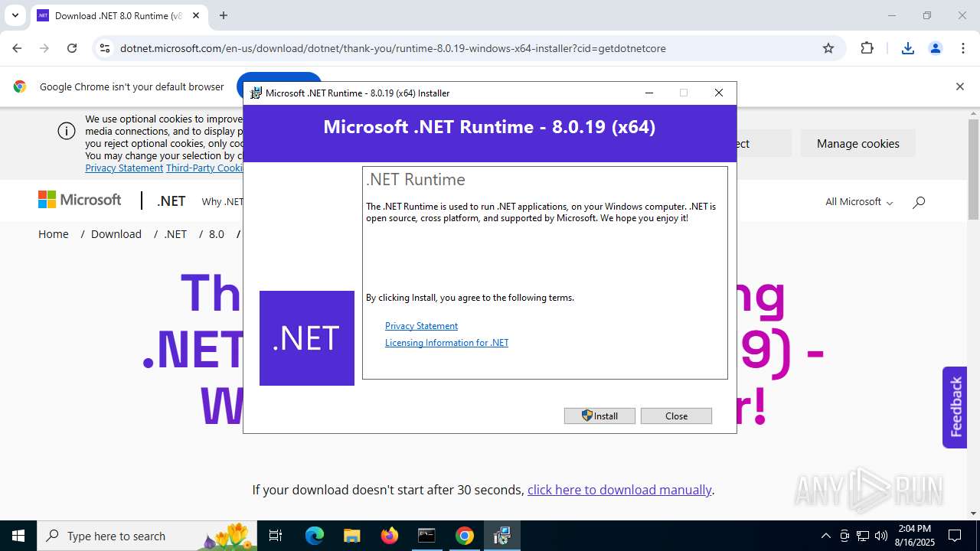This screenshot has height=551, width=980.
Task: Open the tab search dropdown arrow
Action: click(15, 15)
